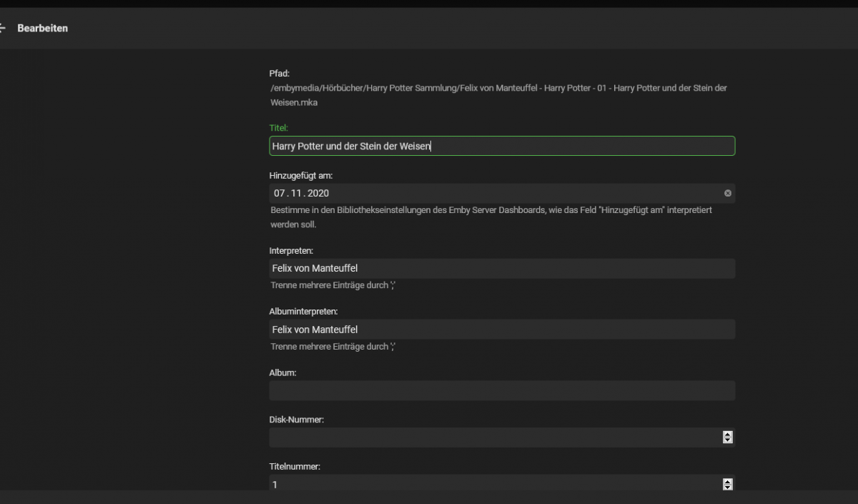
Task: Click the Titelnummer number input
Action: click(x=493, y=484)
